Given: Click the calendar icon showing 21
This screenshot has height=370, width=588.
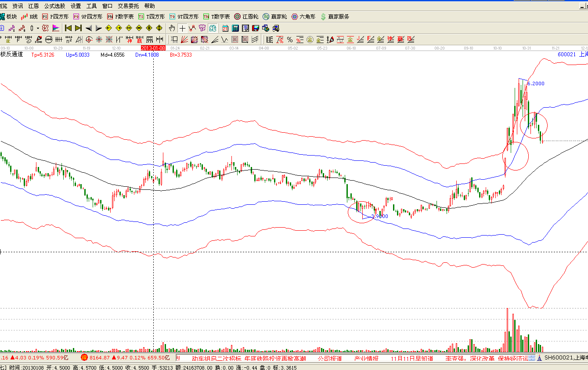Looking at the screenshot, I should point(225,28).
